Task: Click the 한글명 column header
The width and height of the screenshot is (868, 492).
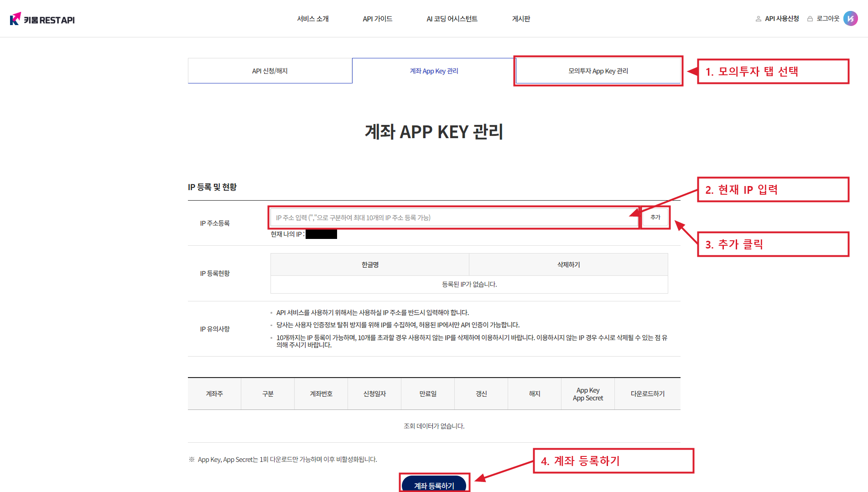Action: pyautogui.click(x=370, y=264)
